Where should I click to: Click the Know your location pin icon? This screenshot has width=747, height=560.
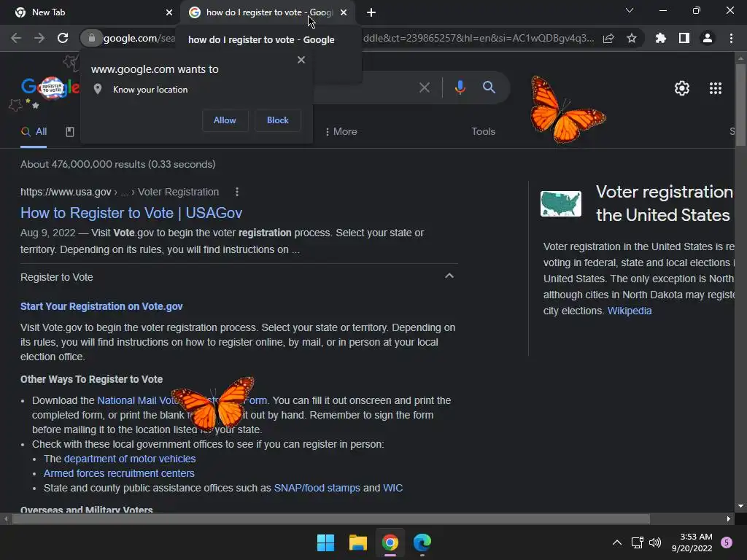(98, 89)
